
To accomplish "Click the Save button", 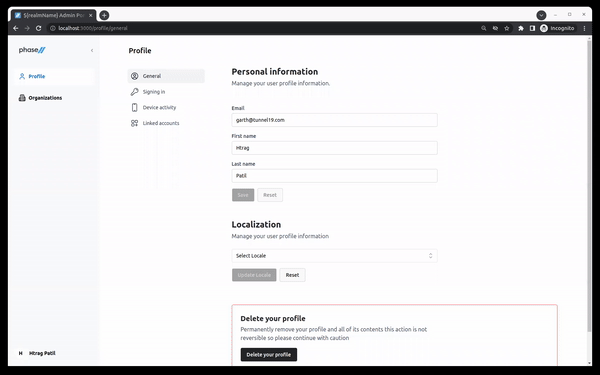I will click(243, 195).
